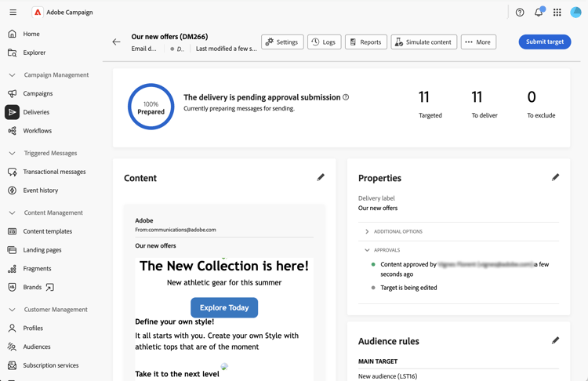Click the Subscription services icon

[12, 365]
